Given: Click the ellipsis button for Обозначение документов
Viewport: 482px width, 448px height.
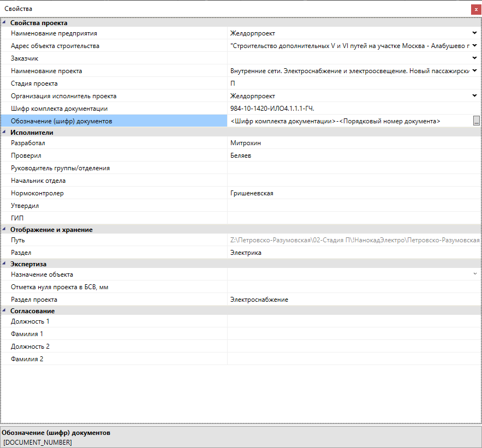Looking at the screenshot, I should coord(476,121).
